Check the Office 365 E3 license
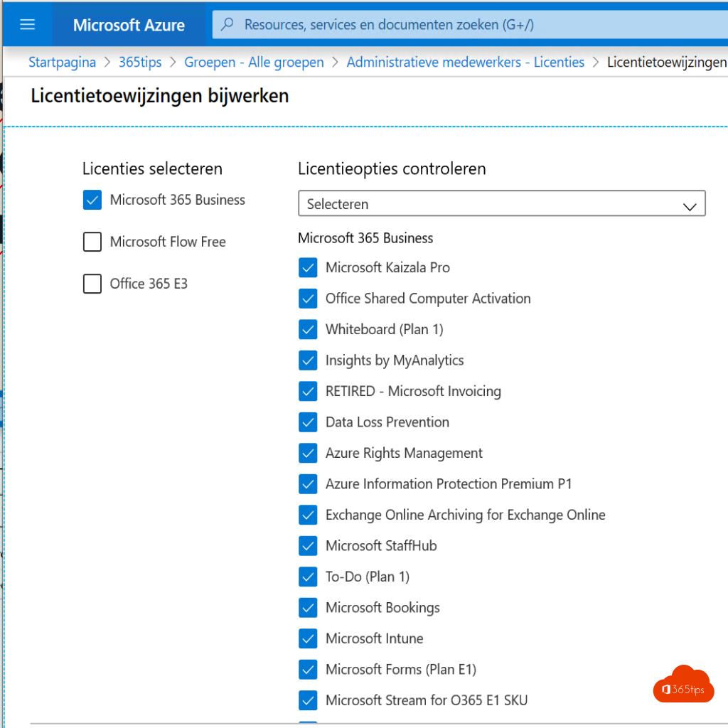The height and width of the screenshot is (728, 728). [92, 284]
